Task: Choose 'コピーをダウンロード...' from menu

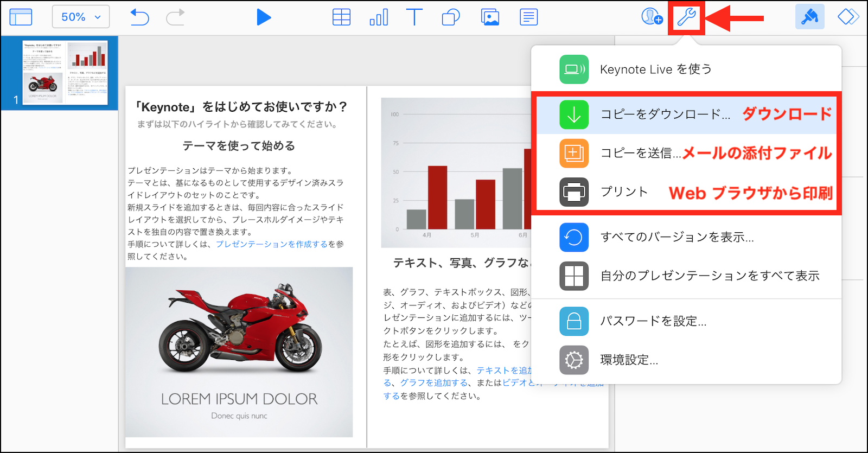Action: point(665,114)
